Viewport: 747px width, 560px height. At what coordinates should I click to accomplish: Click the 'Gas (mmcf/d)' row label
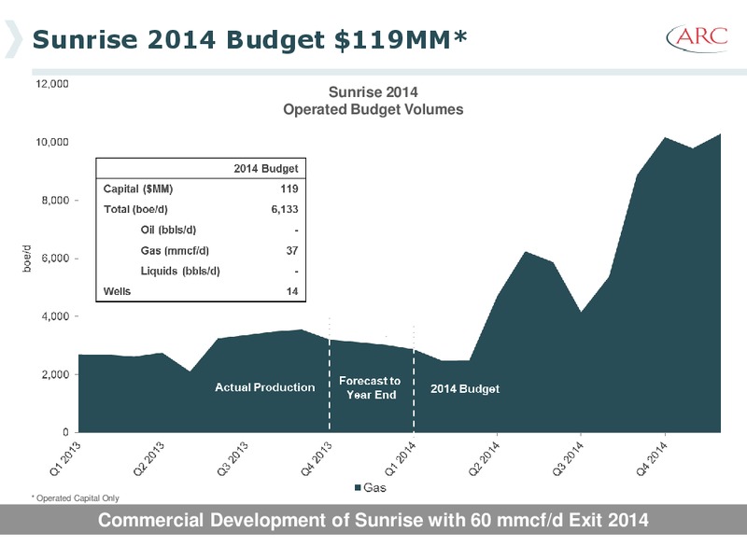tap(175, 250)
